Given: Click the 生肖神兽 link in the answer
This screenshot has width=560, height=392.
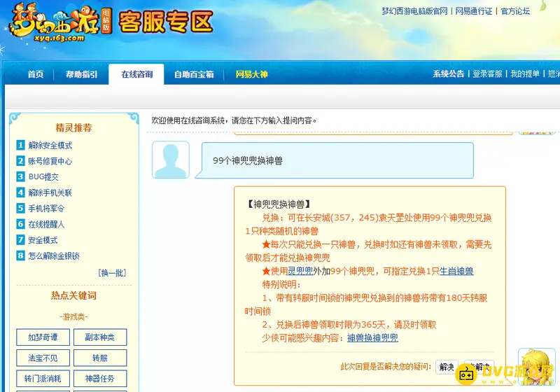Looking at the screenshot, I should point(456,271).
